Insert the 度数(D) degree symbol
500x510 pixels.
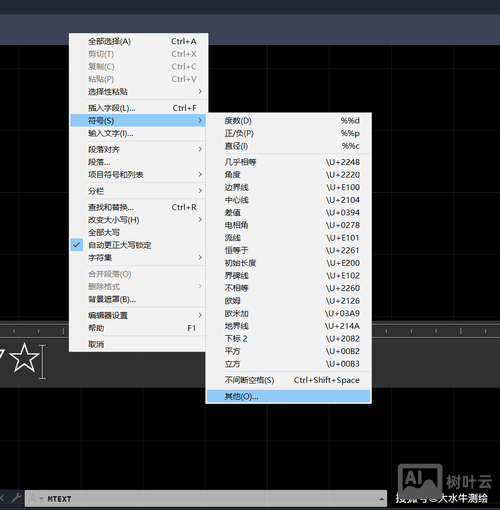(289, 121)
